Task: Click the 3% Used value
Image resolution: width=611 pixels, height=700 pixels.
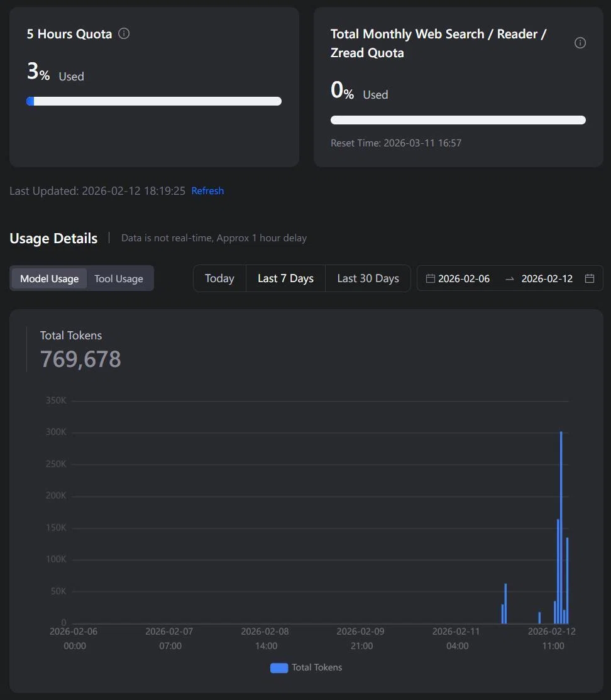Action: click(x=55, y=72)
